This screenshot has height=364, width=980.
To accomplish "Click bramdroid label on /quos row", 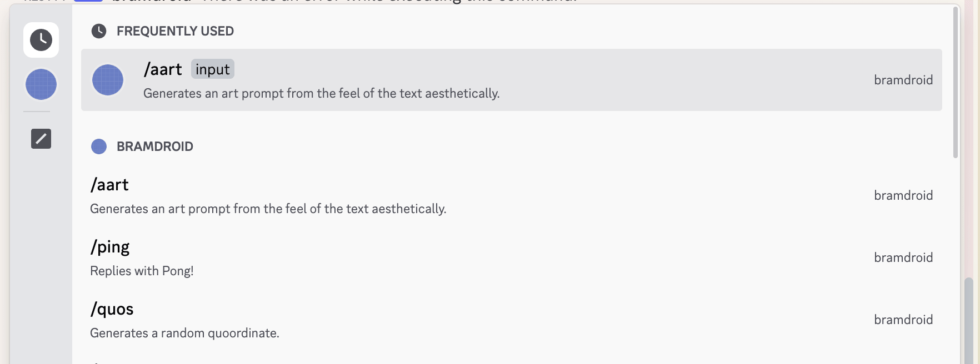I will tap(903, 320).
